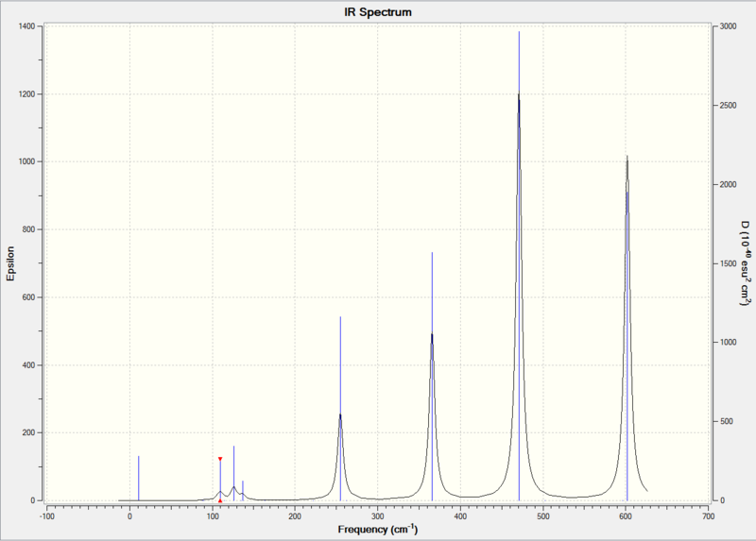Click the 2500 tick on right axis
The width and height of the screenshot is (756, 541).
click(x=729, y=106)
